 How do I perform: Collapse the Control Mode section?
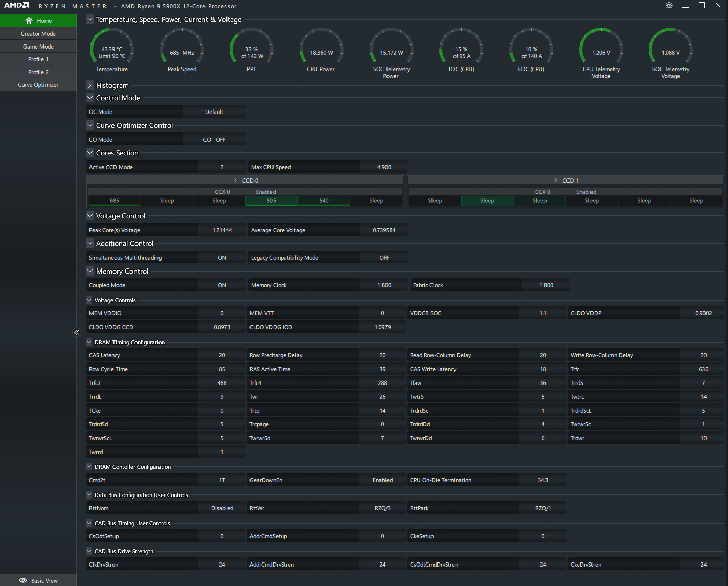tap(90, 98)
